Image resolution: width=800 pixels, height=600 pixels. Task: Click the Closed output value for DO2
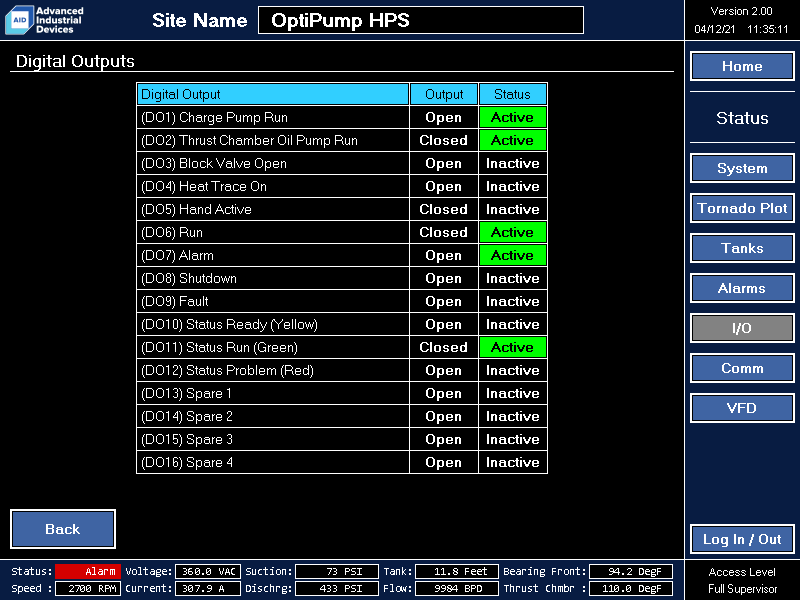point(444,140)
